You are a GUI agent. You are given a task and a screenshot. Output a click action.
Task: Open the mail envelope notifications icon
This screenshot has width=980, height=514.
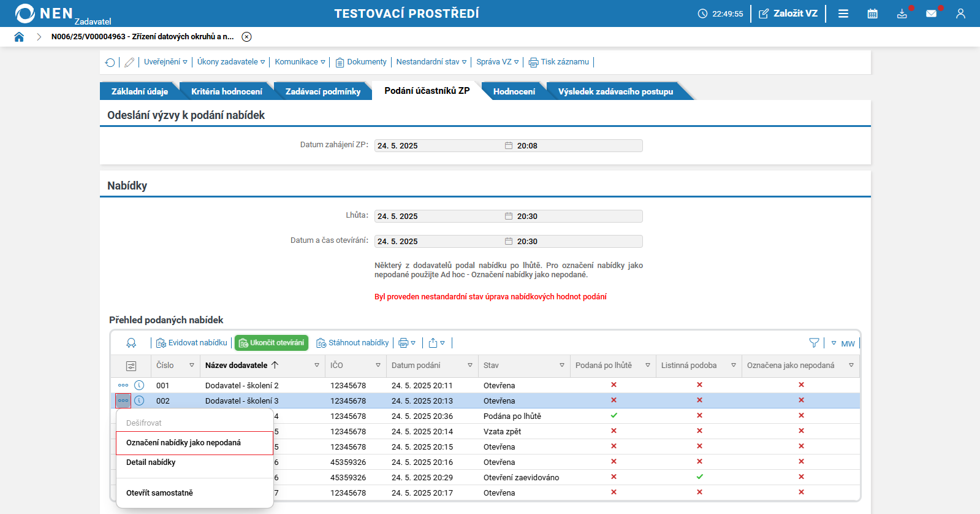tap(931, 13)
